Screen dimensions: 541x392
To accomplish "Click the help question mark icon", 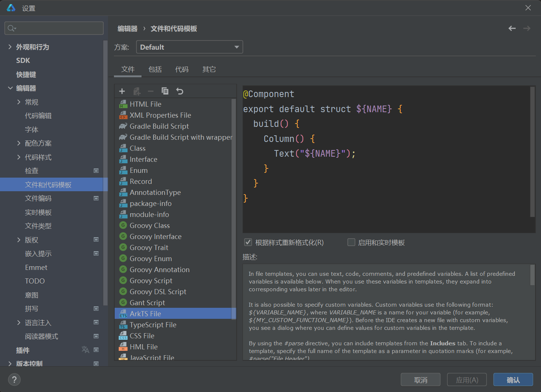I will click(14, 379).
